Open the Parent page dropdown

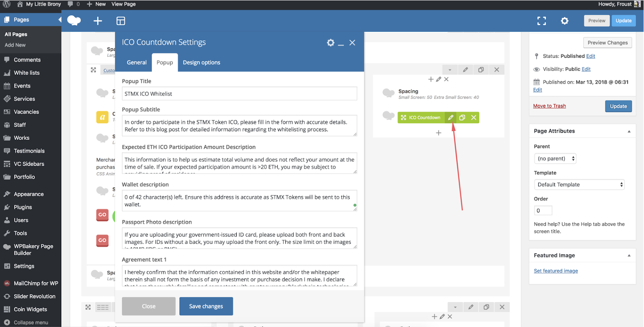pyautogui.click(x=555, y=158)
